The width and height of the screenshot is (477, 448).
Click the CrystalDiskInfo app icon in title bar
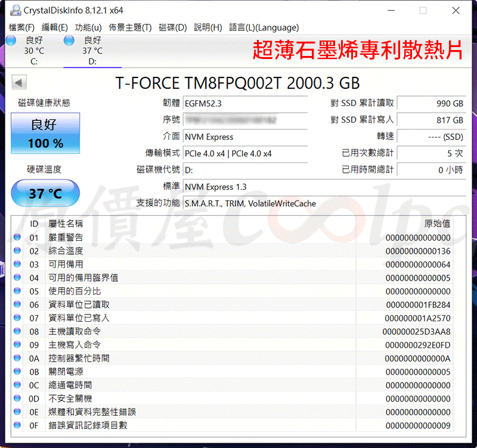click(x=16, y=10)
